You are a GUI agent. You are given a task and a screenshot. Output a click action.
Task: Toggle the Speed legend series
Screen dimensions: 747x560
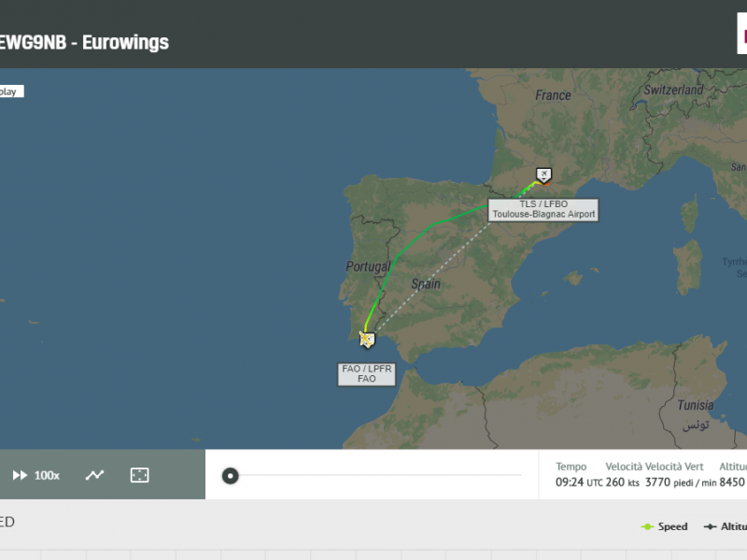pos(665,526)
